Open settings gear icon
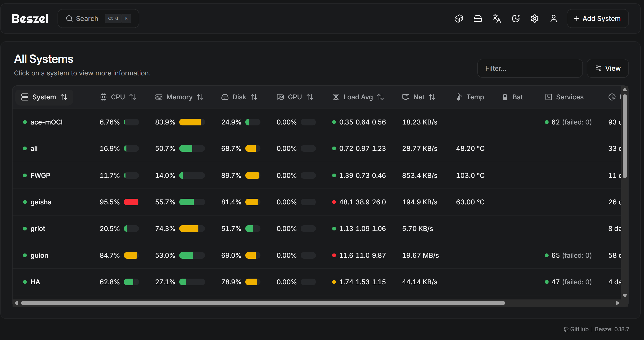This screenshot has width=644, height=340. click(535, 18)
